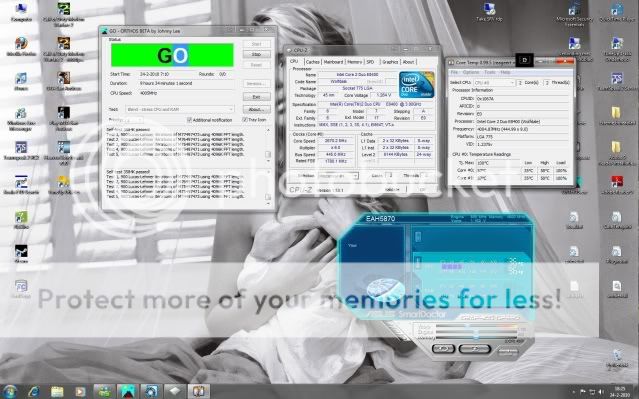The width and height of the screenshot is (639, 399).
Task: Click the Stop button in ORTHOS
Action: point(256,54)
